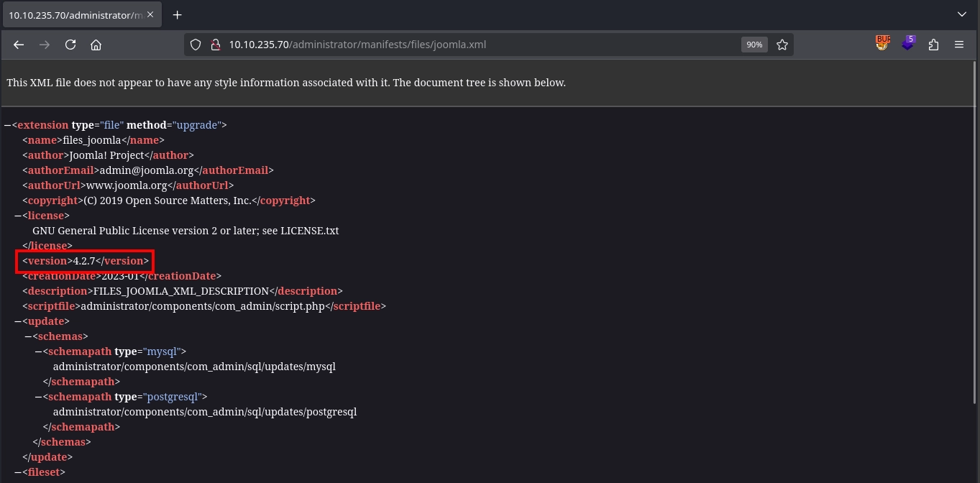
Task: Click the browser Back arrow button
Action: pos(19,45)
